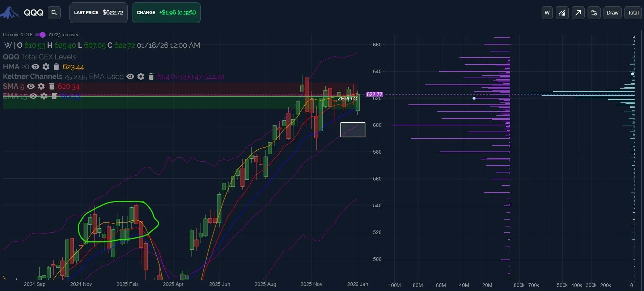This screenshot has width=644, height=291.
Task: Click the 2024 Sep date label
Action: [35, 284]
